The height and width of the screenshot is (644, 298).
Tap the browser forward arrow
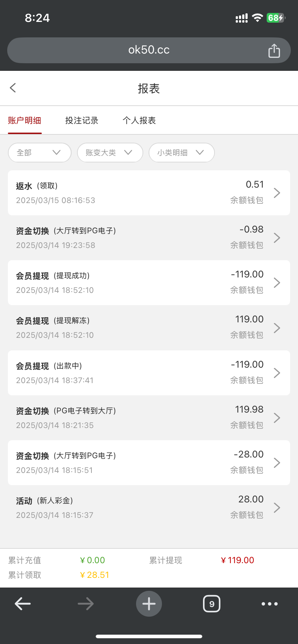pyautogui.click(x=86, y=604)
